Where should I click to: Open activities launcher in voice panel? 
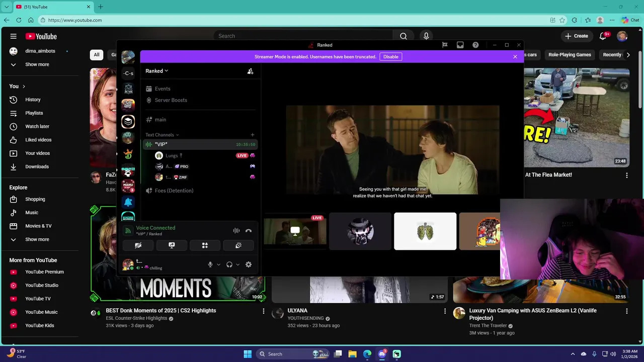(205, 245)
